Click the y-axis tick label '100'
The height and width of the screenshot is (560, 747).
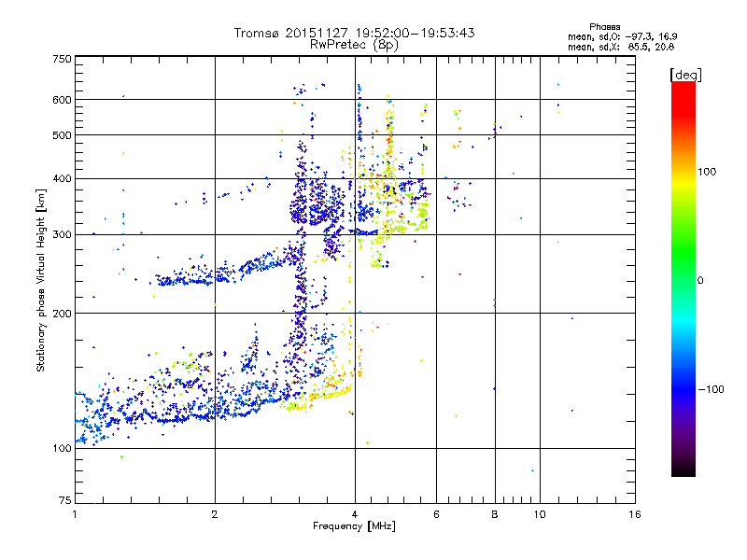tap(62, 449)
